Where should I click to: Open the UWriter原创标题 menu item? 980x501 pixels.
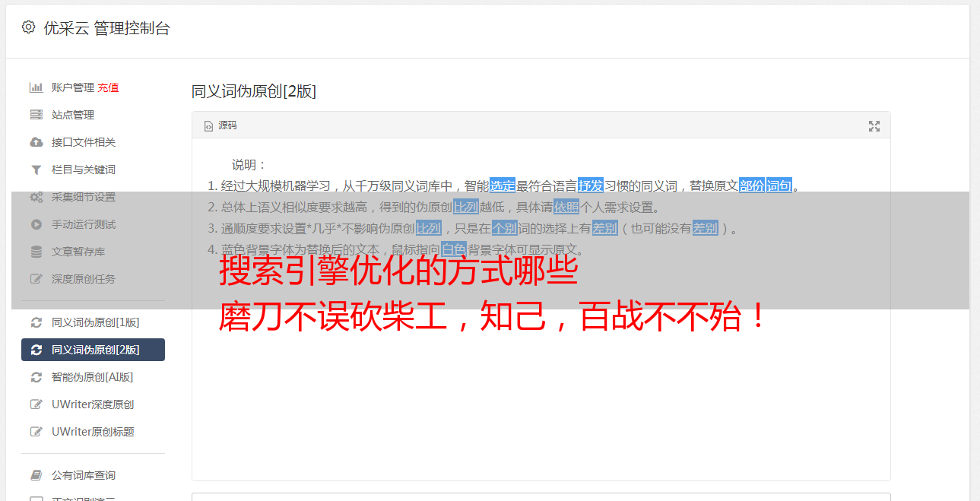pyautogui.click(x=93, y=432)
